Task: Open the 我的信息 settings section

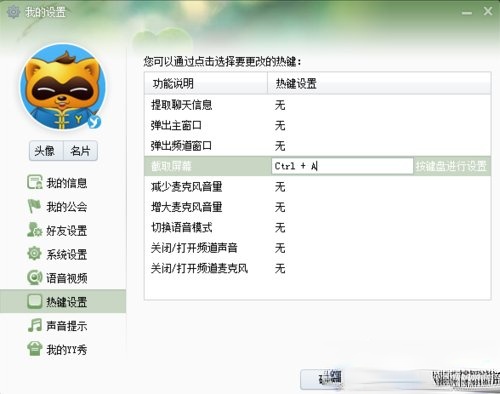Action: pos(63,183)
